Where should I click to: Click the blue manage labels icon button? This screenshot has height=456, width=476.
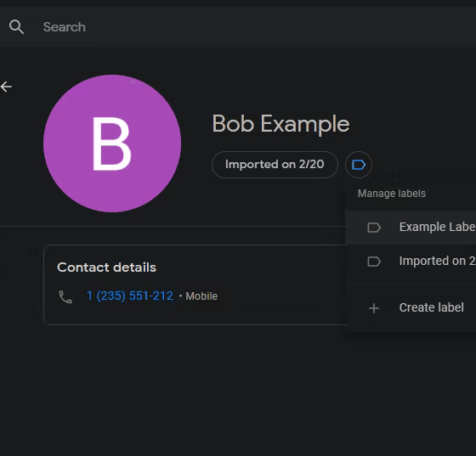(358, 165)
